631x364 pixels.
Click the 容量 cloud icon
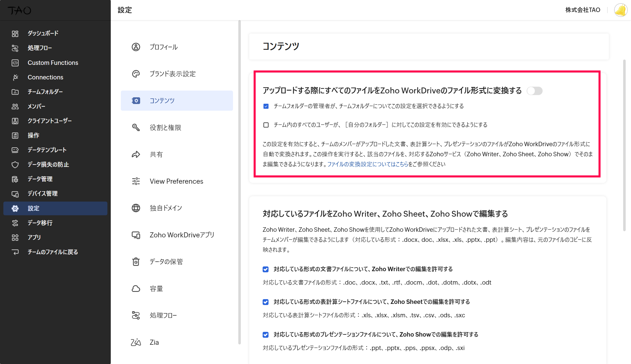click(x=136, y=289)
